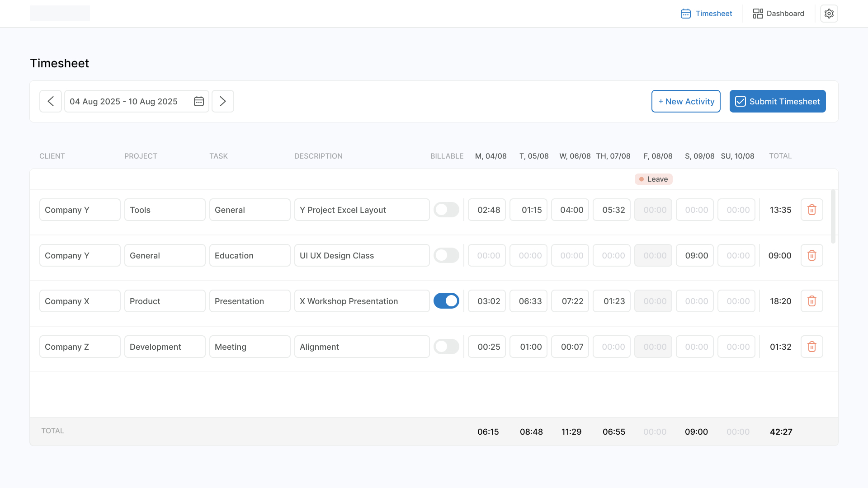Open the Timesheet tab in header
This screenshot has height=488, width=868.
706,14
